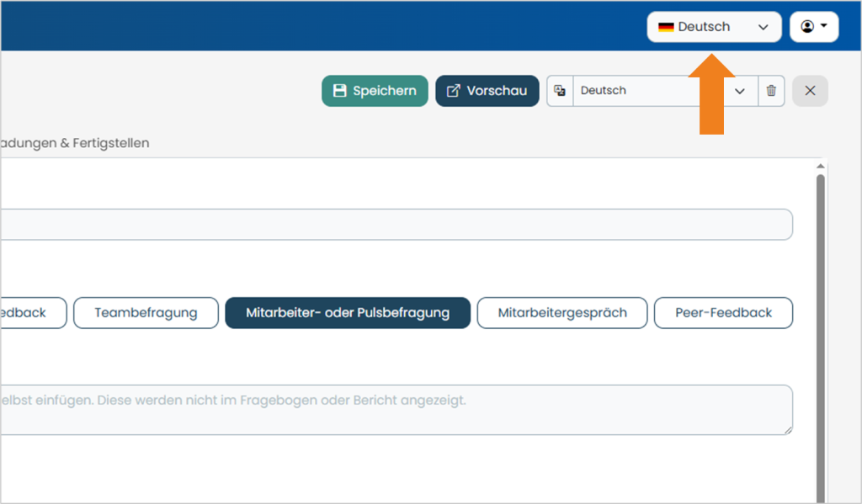Delete language with trash icon
The width and height of the screenshot is (862, 504).
click(771, 91)
